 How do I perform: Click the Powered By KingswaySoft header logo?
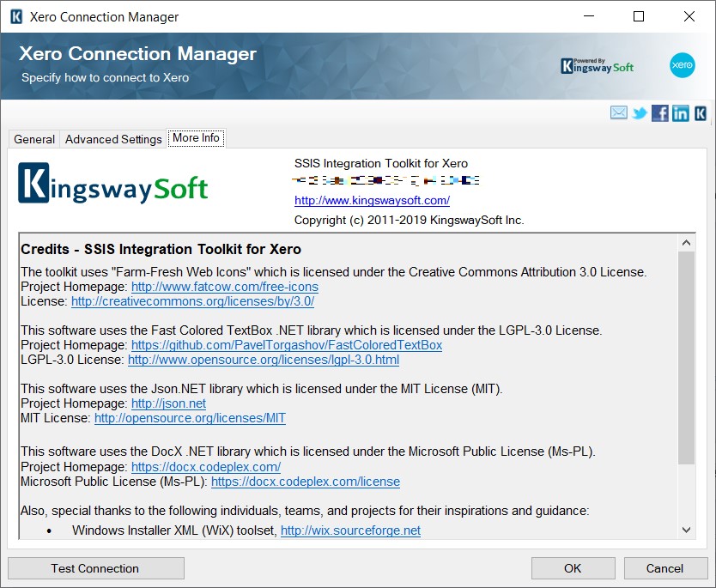point(597,66)
